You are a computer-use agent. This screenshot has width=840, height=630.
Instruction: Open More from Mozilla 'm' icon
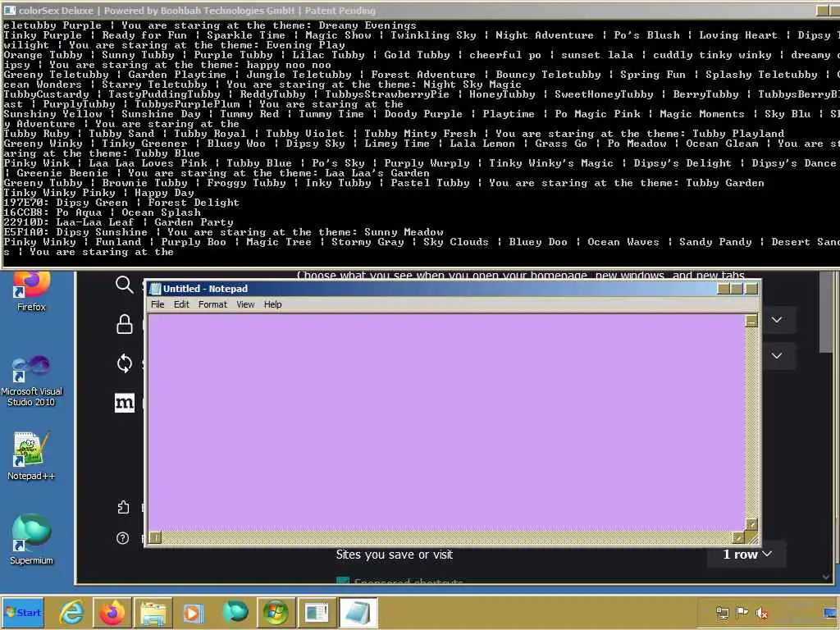click(125, 403)
